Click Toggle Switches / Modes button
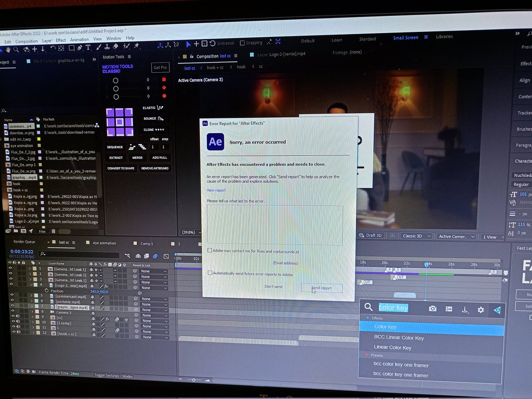The image size is (532, 399). [113, 375]
